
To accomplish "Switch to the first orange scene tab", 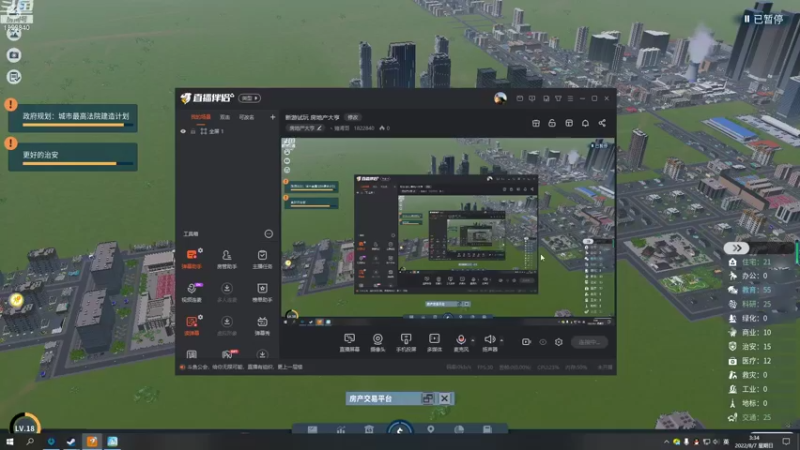I will (x=201, y=117).
